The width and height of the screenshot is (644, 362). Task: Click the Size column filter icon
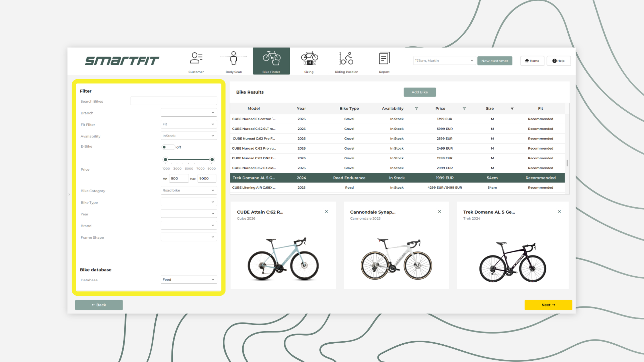pyautogui.click(x=512, y=109)
